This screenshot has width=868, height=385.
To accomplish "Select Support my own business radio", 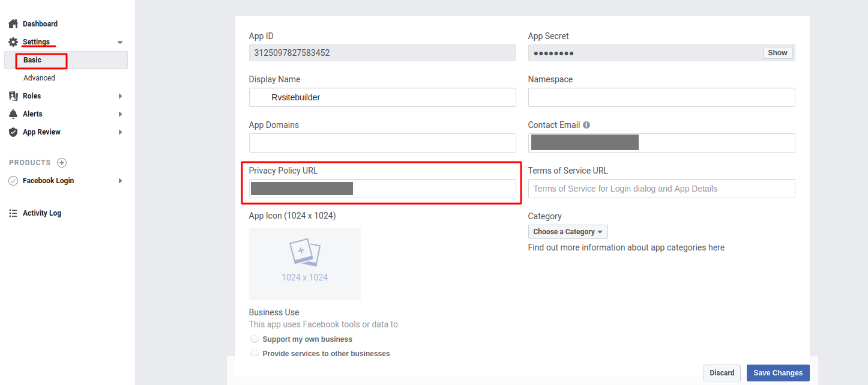I will pyautogui.click(x=255, y=339).
